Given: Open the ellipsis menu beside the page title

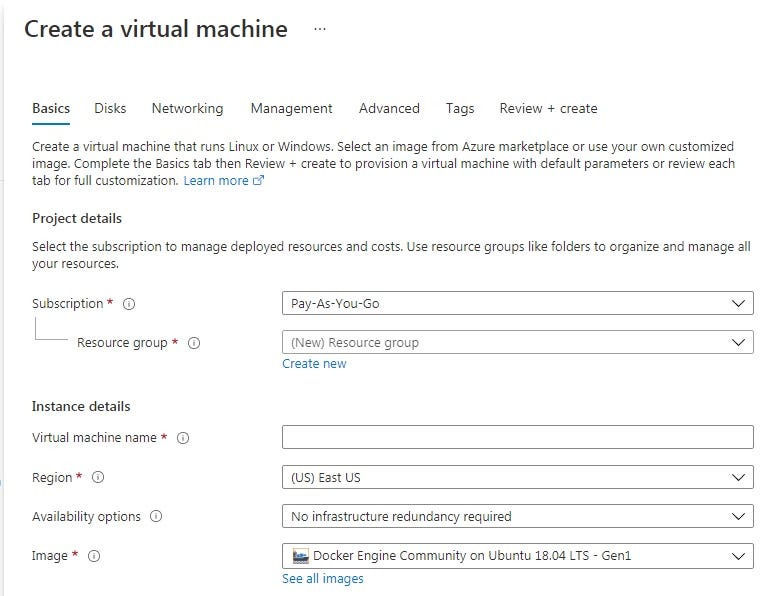Looking at the screenshot, I should click(320, 29).
